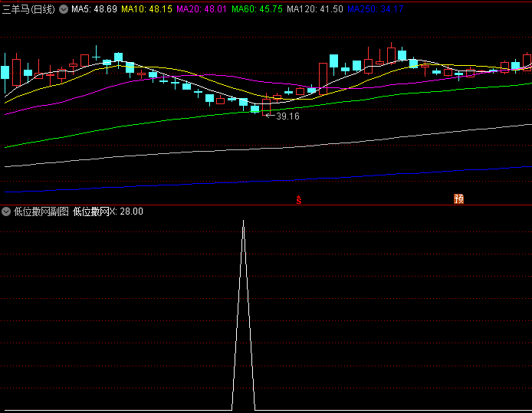The height and width of the screenshot is (413, 532).
Task: Click the flat baseline of 低位撒网 indicator
Action: (115, 411)
